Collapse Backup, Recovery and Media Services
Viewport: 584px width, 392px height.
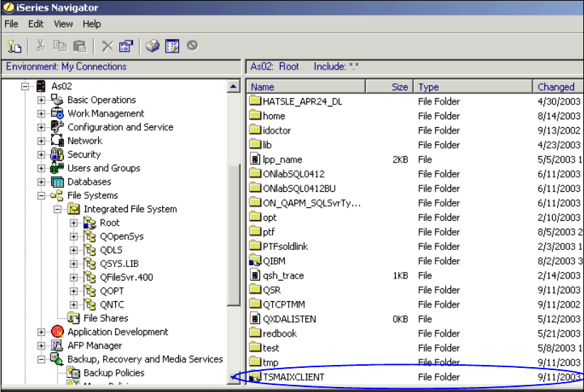click(x=41, y=359)
